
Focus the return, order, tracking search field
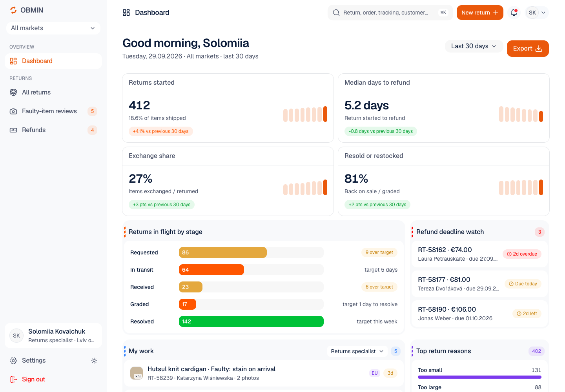tap(390, 13)
